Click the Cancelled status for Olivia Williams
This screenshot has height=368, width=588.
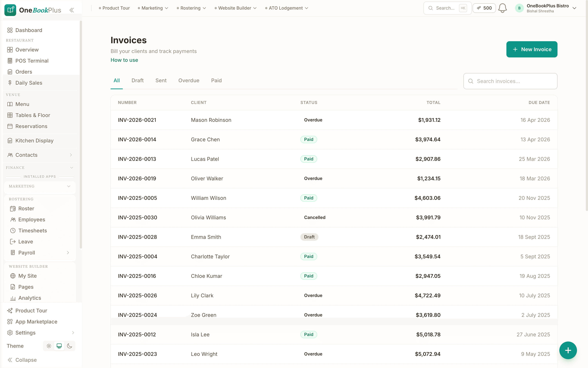tap(315, 218)
